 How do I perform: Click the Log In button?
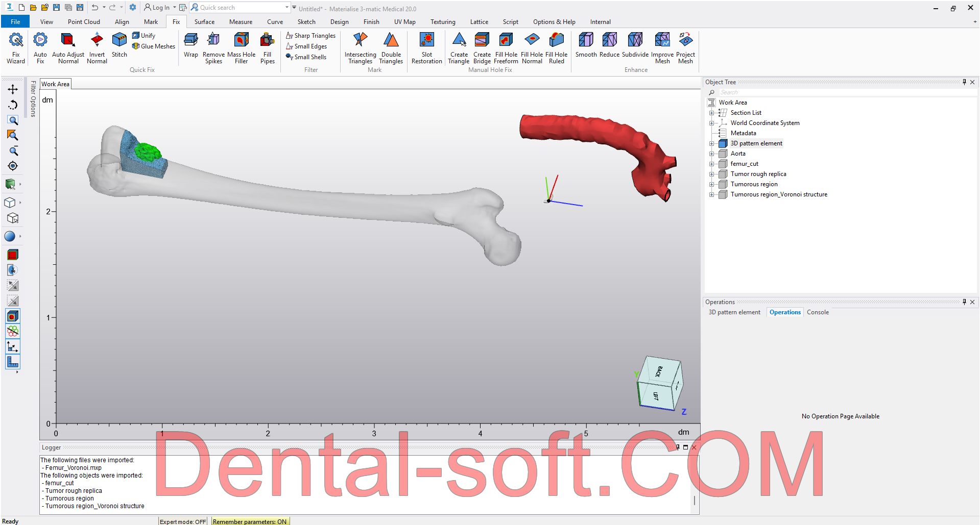[157, 8]
